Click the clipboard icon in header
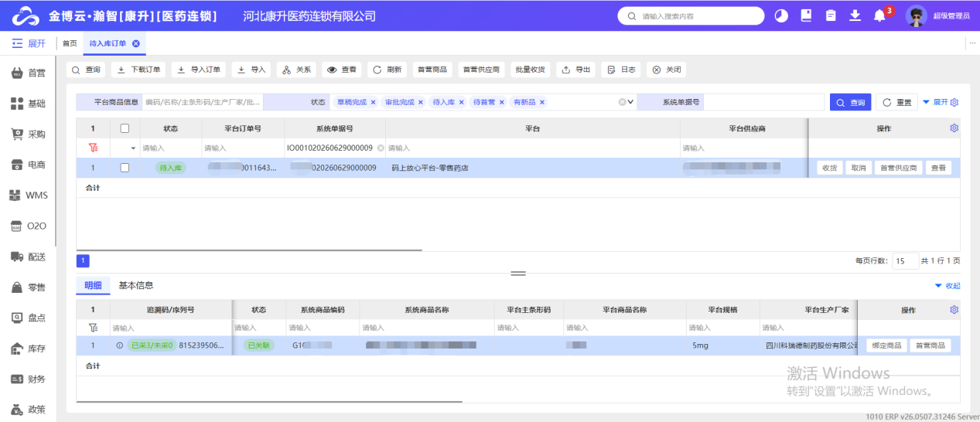This screenshot has width=980, height=422. point(831,15)
